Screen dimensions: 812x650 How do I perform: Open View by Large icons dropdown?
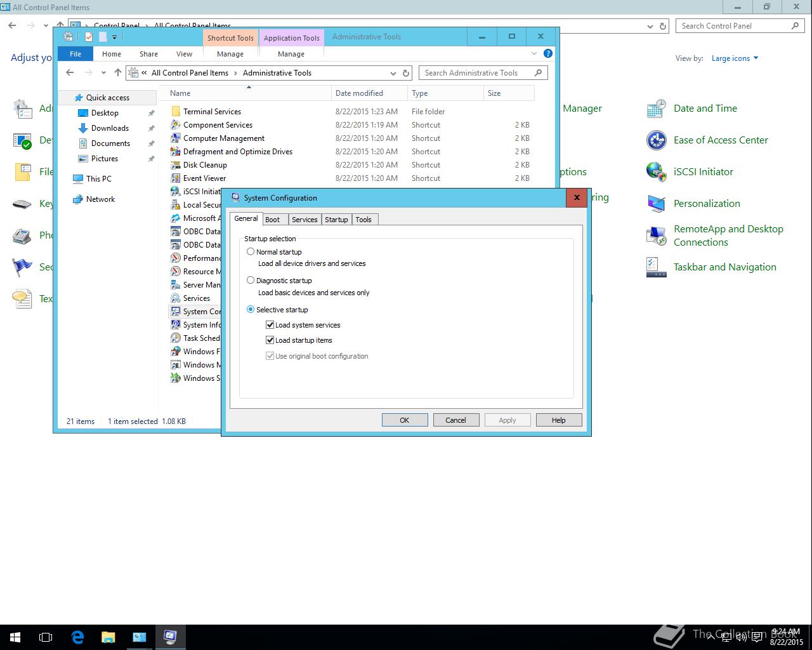735,58
